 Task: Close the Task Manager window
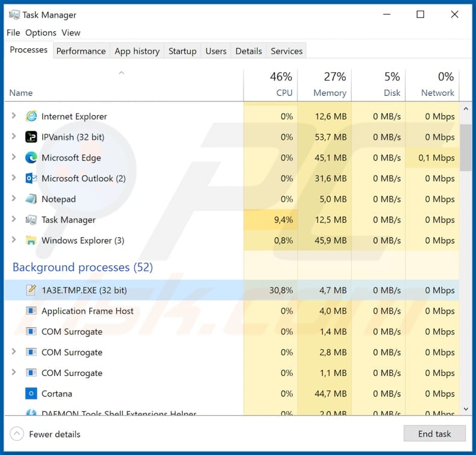pyautogui.click(x=454, y=14)
